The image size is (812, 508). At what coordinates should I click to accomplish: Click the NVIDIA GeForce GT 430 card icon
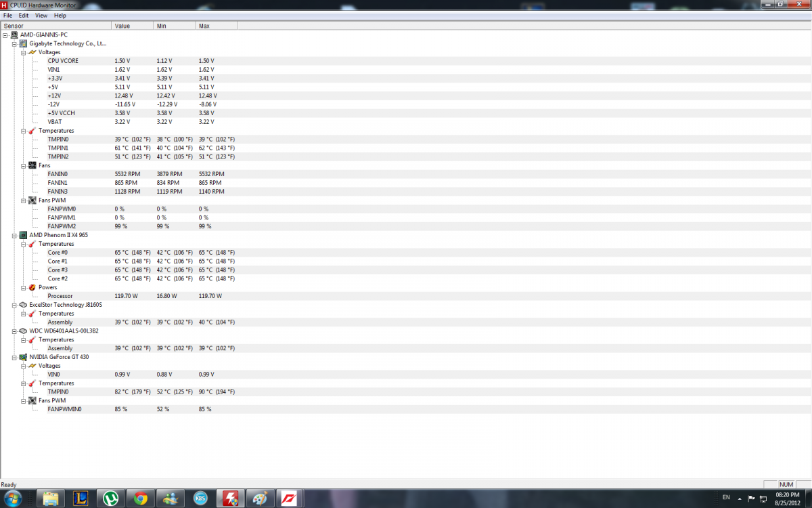pyautogui.click(x=24, y=357)
